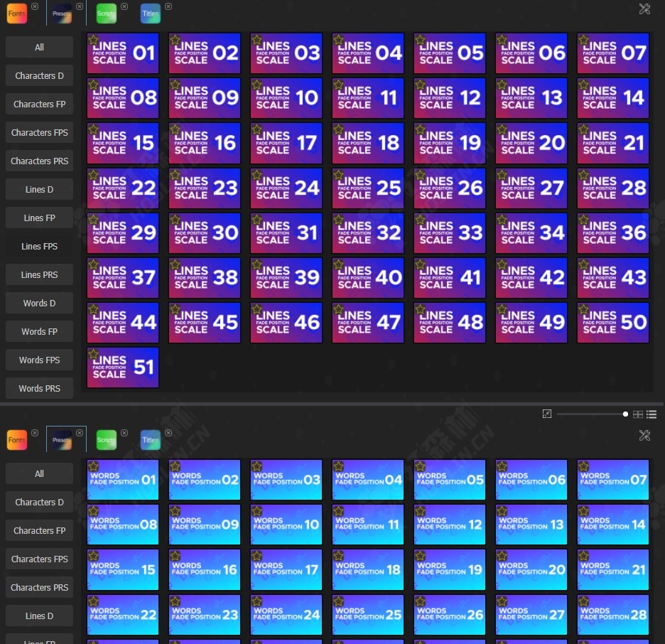
Task: Open Scripts tab in the Lines Scale panel
Action: (106, 14)
